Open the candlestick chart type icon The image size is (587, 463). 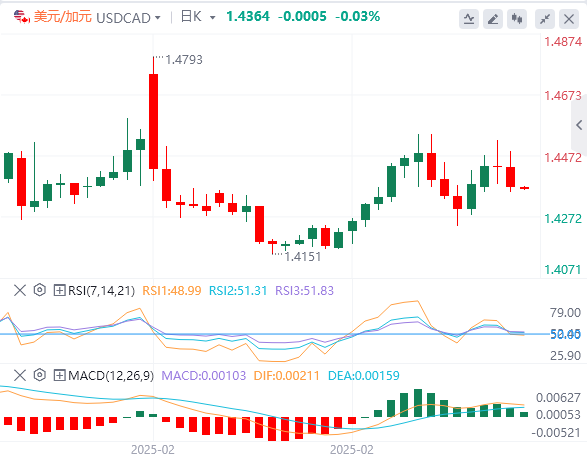click(x=517, y=19)
